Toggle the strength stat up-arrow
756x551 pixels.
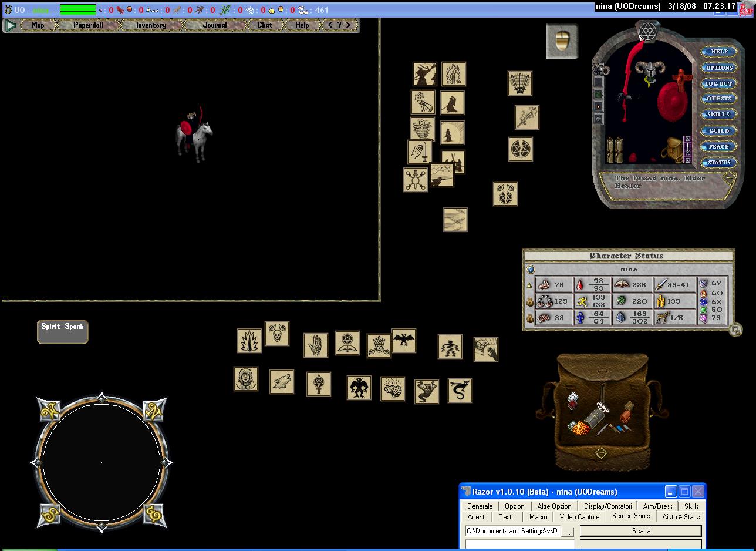pyautogui.click(x=529, y=285)
